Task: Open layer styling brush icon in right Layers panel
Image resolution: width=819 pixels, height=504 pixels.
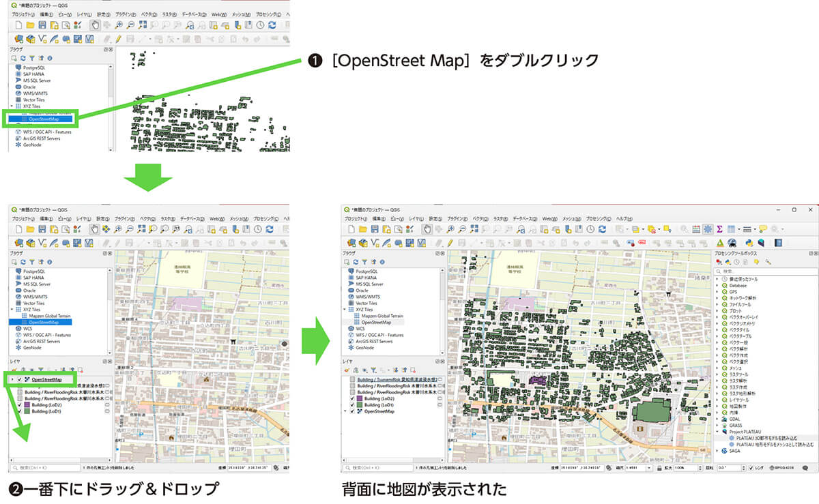Action: pos(347,370)
